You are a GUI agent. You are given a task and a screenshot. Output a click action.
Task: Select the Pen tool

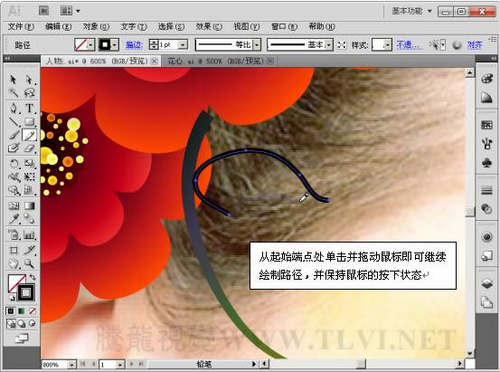[14, 108]
